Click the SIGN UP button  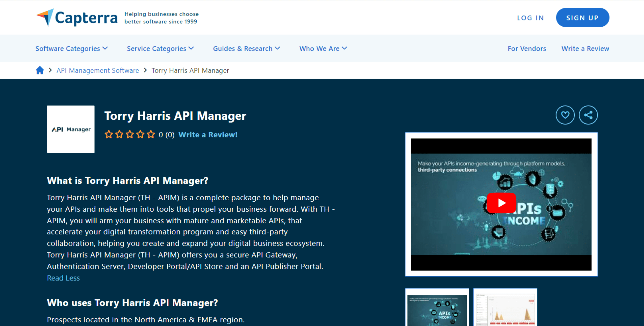[x=583, y=17]
